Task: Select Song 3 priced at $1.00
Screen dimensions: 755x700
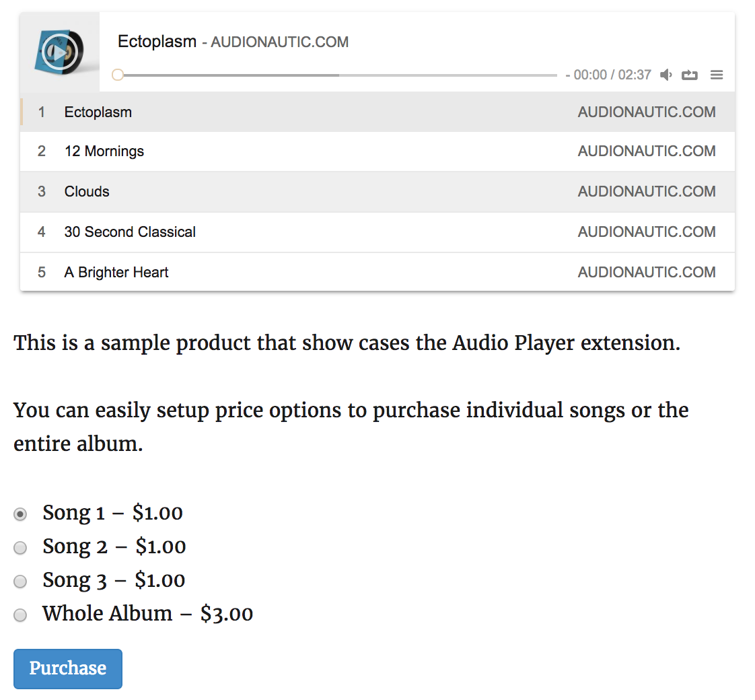Action: click(20, 581)
